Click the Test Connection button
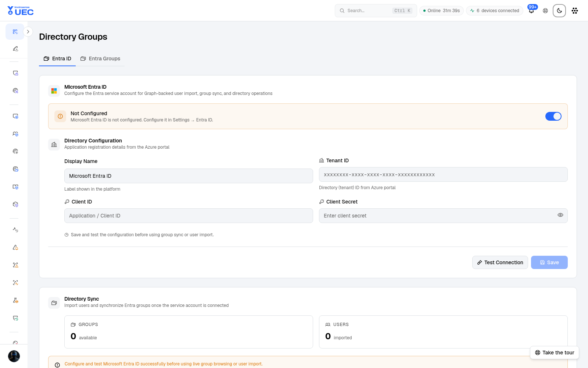588x368 pixels. (500, 262)
